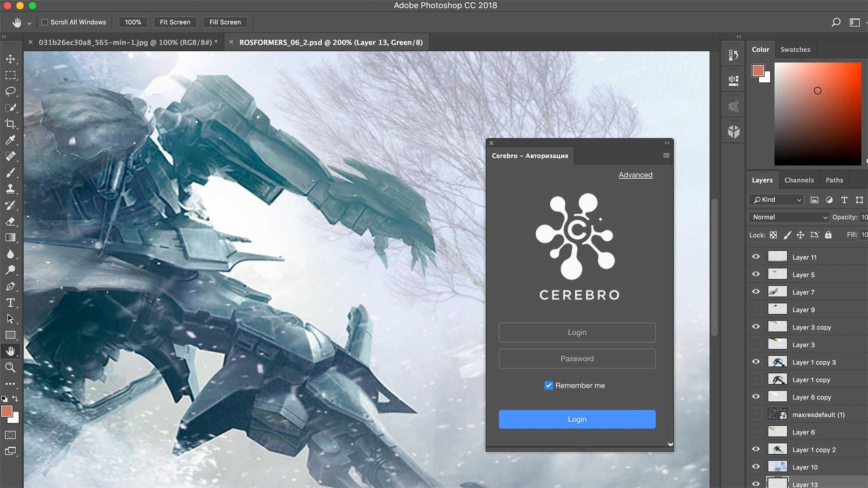The width and height of the screenshot is (868, 488).
Task: Change screen mode icon in toolbox
Action: pos(10,451)
